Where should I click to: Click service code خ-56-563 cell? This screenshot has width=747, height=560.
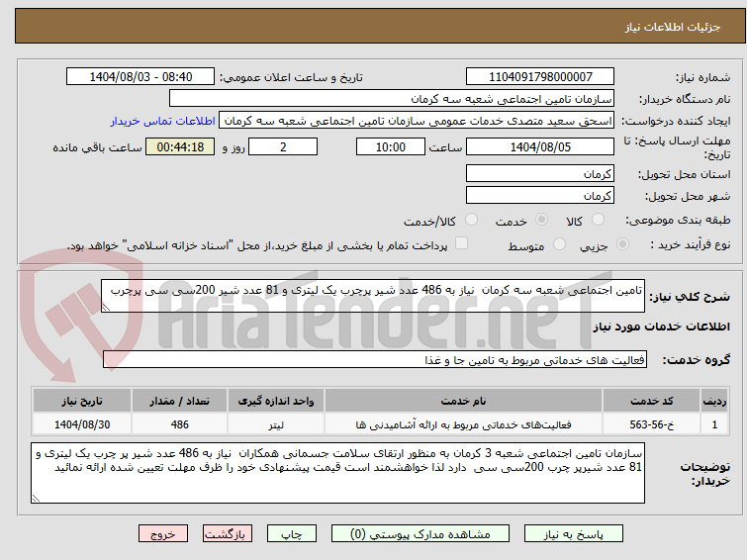tap(651, 424)
